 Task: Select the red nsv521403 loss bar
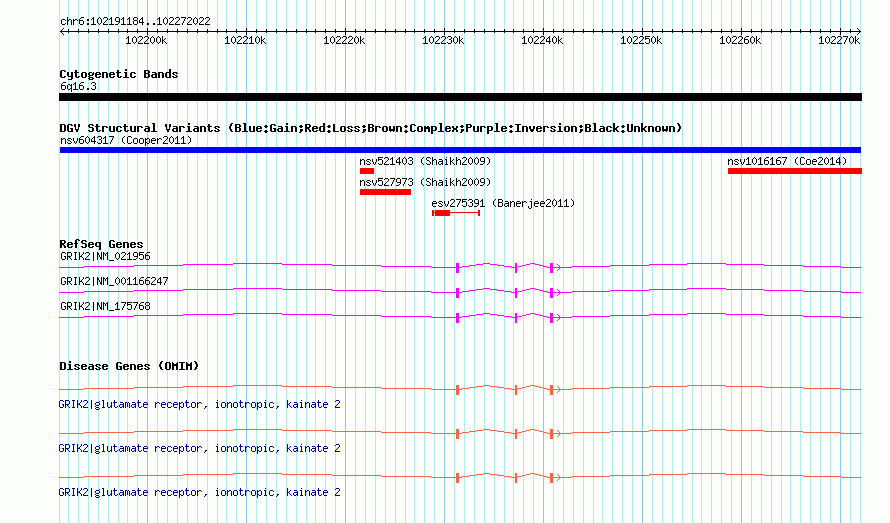click(x=367, y=171)
